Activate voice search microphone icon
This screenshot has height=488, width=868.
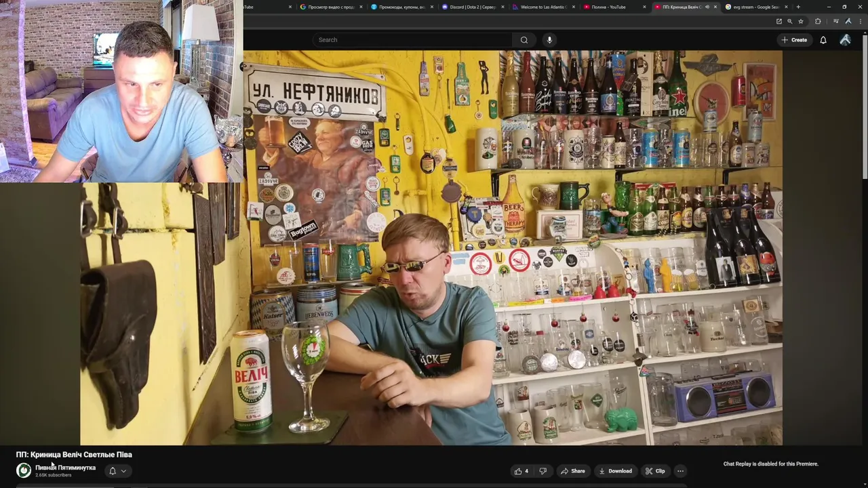tap(549, 40)
